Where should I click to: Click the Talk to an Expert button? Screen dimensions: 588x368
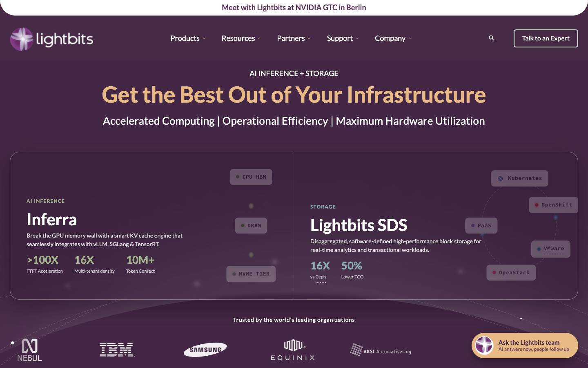coord(546,38)
